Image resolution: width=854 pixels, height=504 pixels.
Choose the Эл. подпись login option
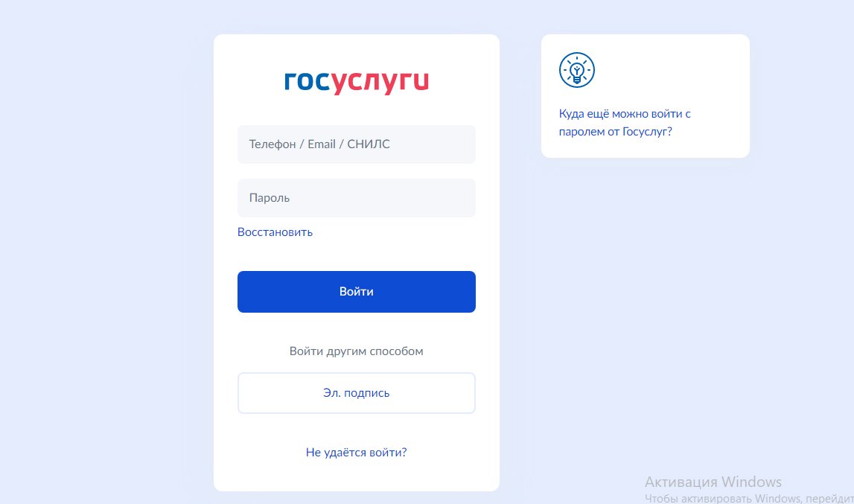pos(356,393)
